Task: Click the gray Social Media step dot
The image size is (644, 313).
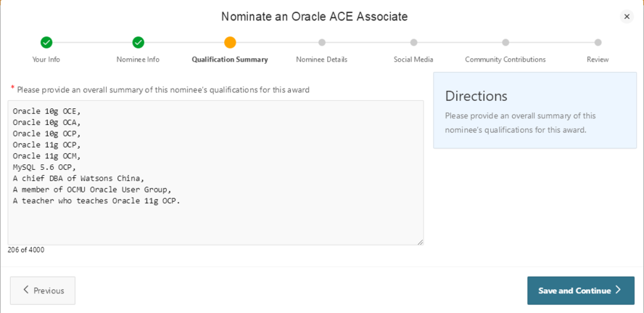Action: (x=413, y=42)
